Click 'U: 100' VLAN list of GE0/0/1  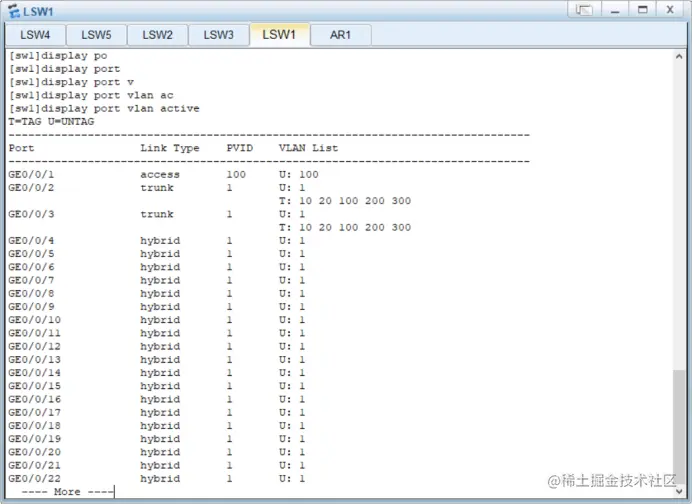tap(298, 175)
